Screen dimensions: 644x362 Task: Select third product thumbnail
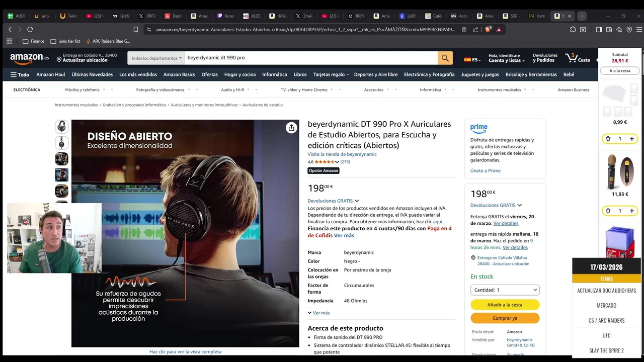pyautogui.click(x=61, y=159)
